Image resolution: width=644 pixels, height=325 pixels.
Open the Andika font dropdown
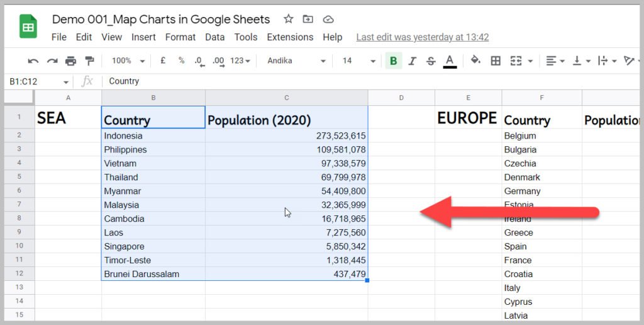297,61
